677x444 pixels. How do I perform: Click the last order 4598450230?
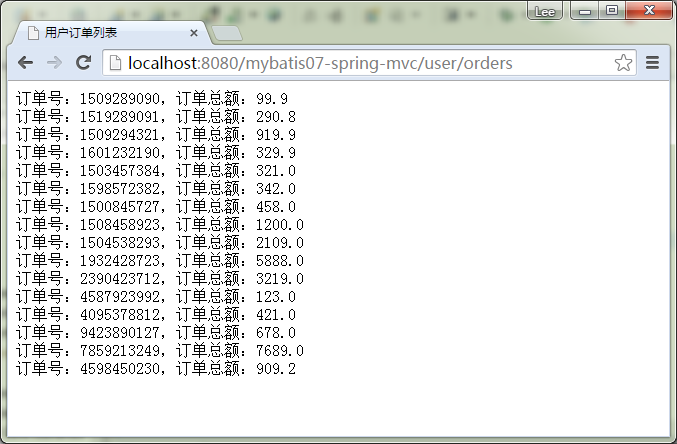[x=156, y=368]
